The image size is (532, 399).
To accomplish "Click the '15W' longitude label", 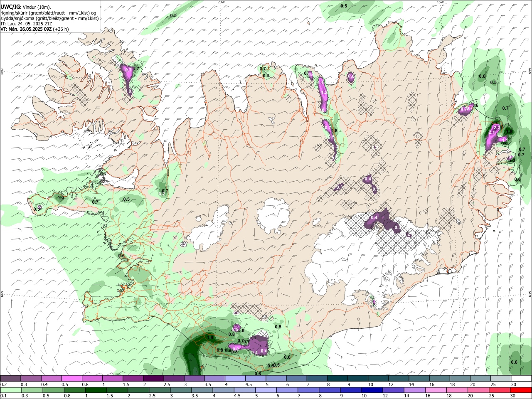I will pyautogui.click(x=440, y=2).
